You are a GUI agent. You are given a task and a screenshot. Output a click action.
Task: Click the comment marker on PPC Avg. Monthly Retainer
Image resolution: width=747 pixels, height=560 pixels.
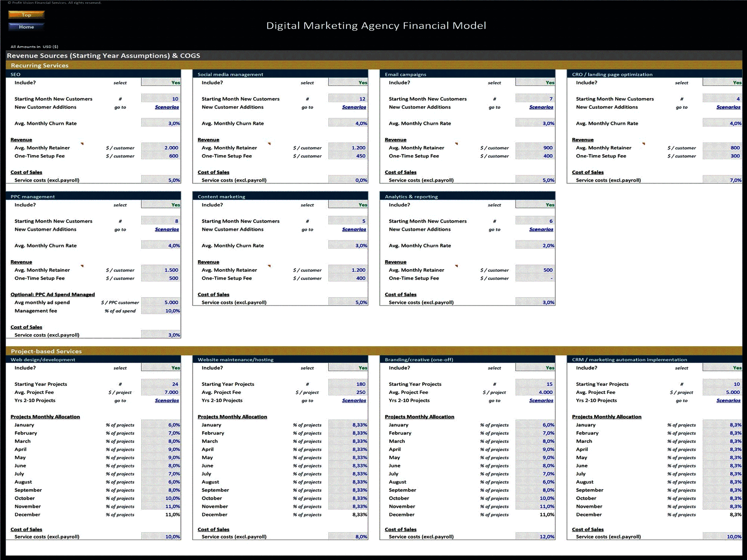(82, 265)
